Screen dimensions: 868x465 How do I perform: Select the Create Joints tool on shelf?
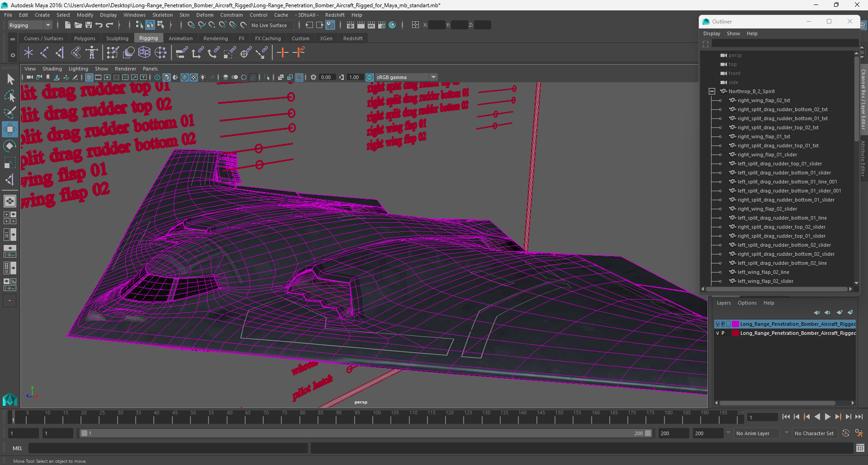[44, 53]
